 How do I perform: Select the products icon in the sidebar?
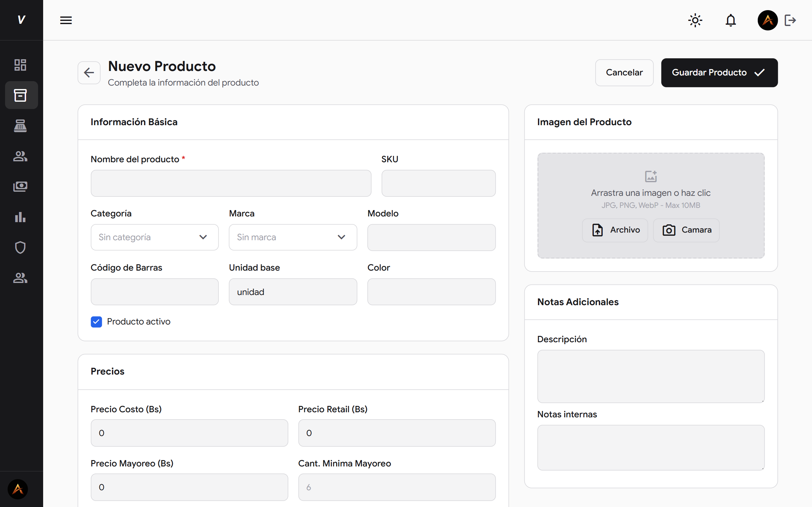click(21, 95)
